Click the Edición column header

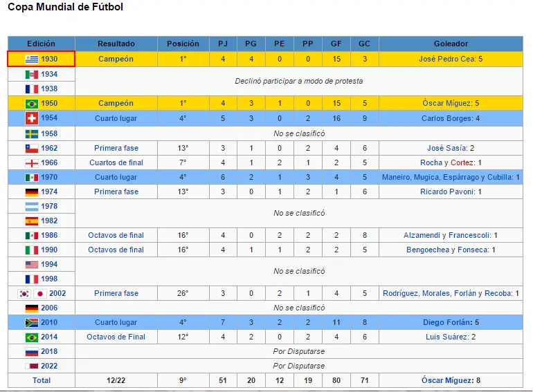click(41, 44)
